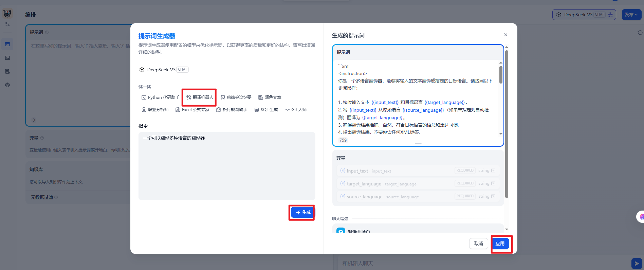Image resolution: width=644 pixels, height=270 pixels.
Task: Click the variable icon beside input_text
Action: [343, 170]
